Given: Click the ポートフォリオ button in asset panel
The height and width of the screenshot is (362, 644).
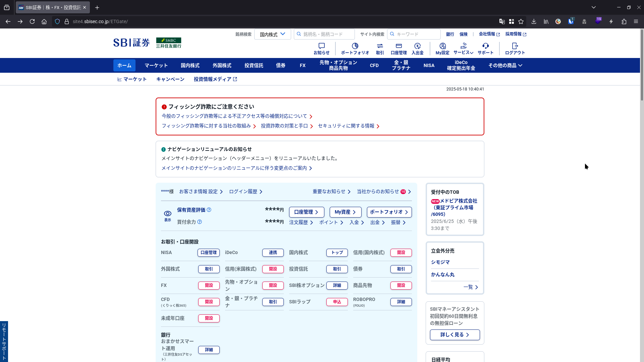Looking at the screenshot, I should pos(389,212).
